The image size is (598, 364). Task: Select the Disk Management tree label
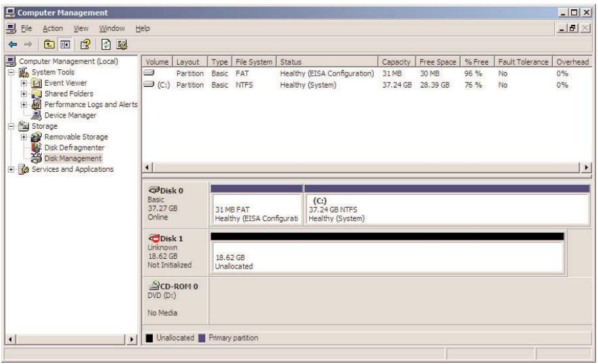73,158
